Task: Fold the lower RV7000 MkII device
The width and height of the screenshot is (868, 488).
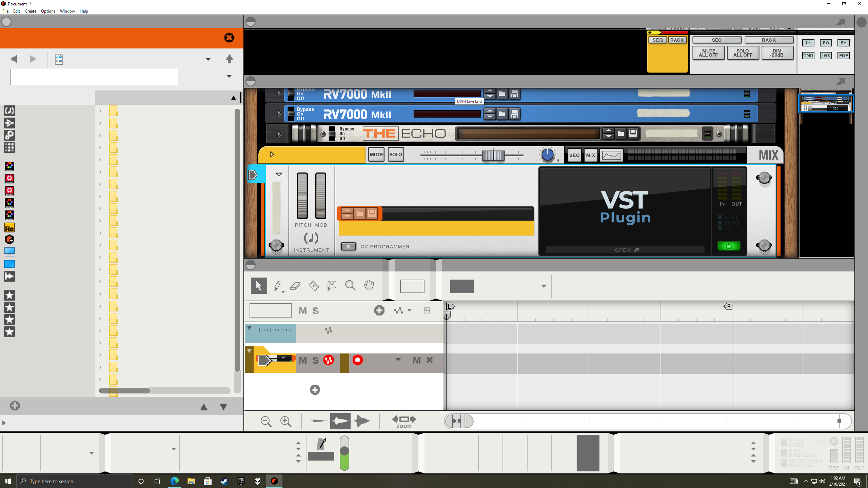Action: click(x=279, y=113)
